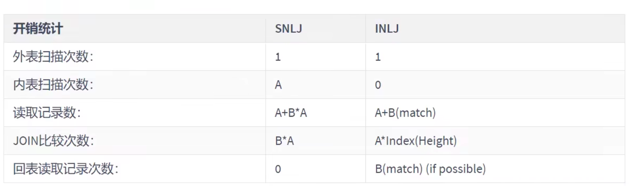644x186 pixels.
Task: Click SNLJ value A for 内表扫描次数
Action: click(x=278, y=85)
